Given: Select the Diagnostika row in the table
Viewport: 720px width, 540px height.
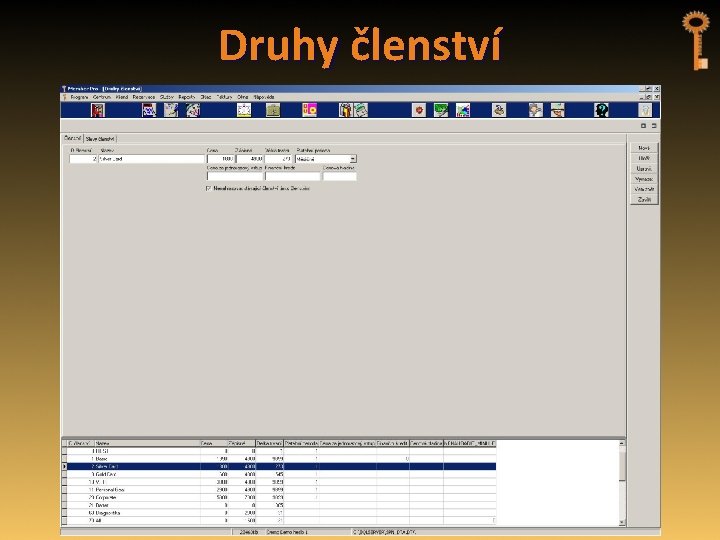Looking at the screenshot, I should click(279, 513).
